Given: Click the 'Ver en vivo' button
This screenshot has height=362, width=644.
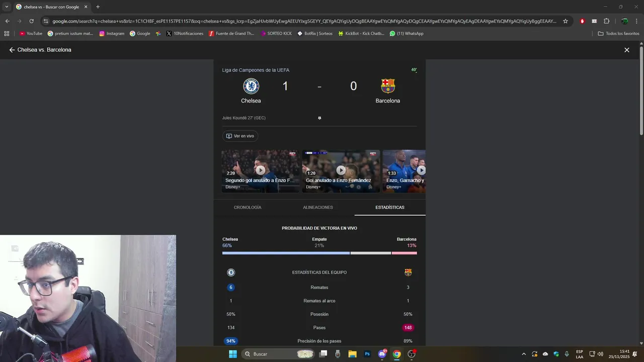Looking at the screenshot, I should pos(240,136).
